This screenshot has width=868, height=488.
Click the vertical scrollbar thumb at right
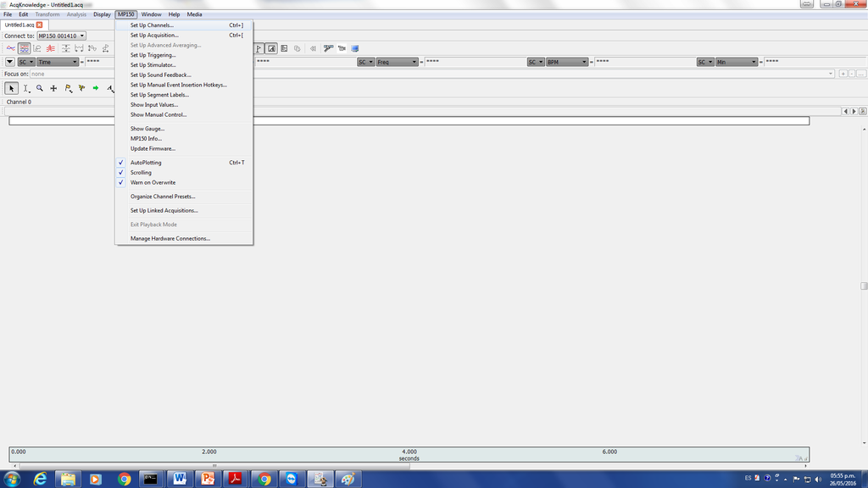[864, 286]
